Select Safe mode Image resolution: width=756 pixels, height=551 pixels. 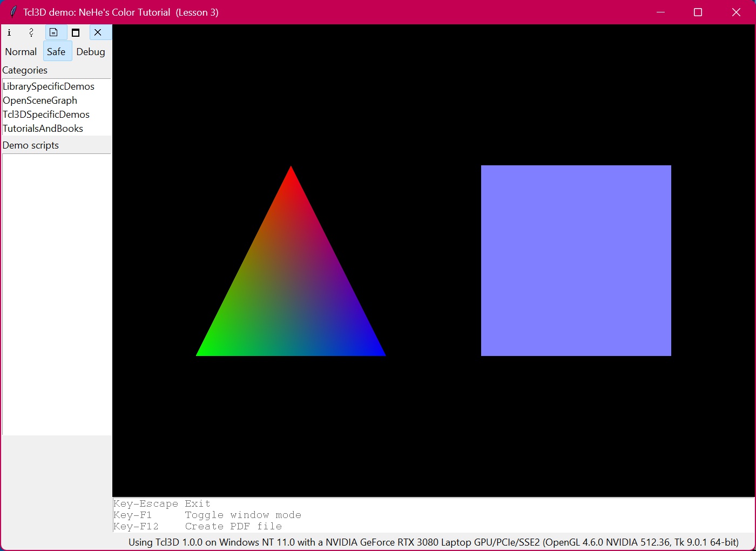(x=56, y=52)
